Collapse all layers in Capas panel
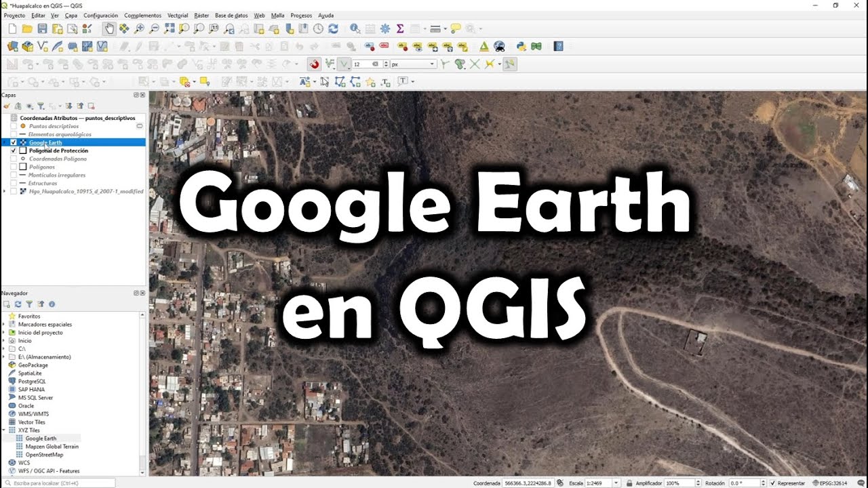 click(80, 106)
